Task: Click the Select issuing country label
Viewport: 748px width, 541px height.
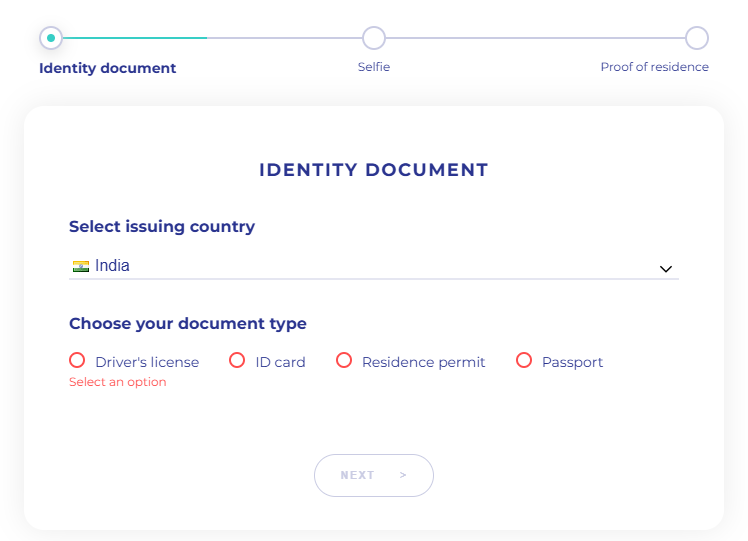Action: pos(162,227)
